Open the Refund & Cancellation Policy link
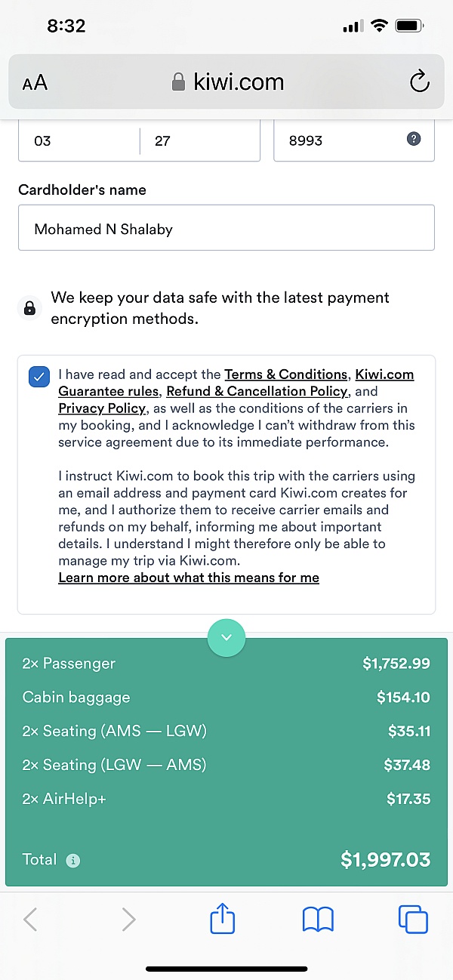Screen dimensions: 453x980 [258, 391]
